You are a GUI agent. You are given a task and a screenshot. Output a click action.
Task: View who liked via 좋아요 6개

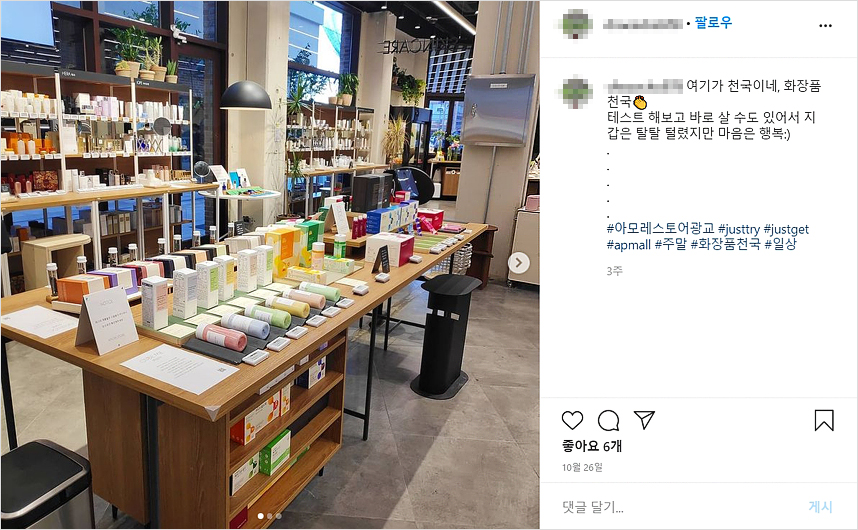tap(592, 446)
